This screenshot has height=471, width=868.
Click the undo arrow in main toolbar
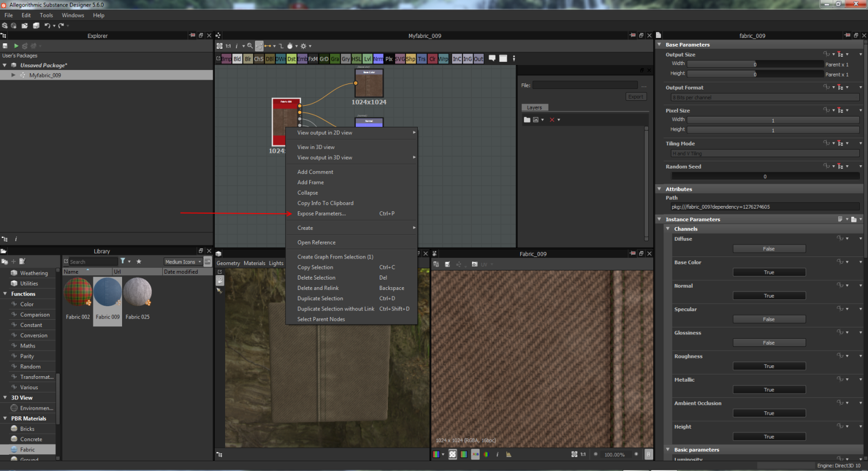click(x=47, y=25)
